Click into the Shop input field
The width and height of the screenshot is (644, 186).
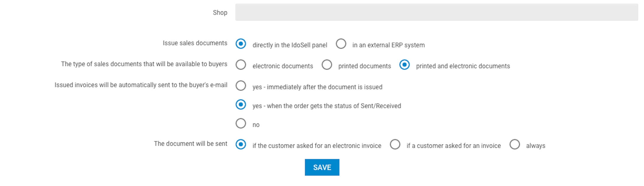[436, 12]
